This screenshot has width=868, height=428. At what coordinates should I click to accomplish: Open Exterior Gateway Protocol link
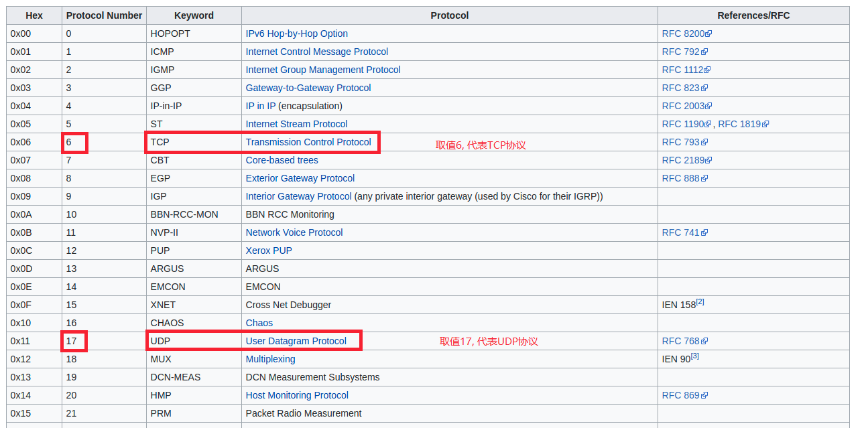300,178
